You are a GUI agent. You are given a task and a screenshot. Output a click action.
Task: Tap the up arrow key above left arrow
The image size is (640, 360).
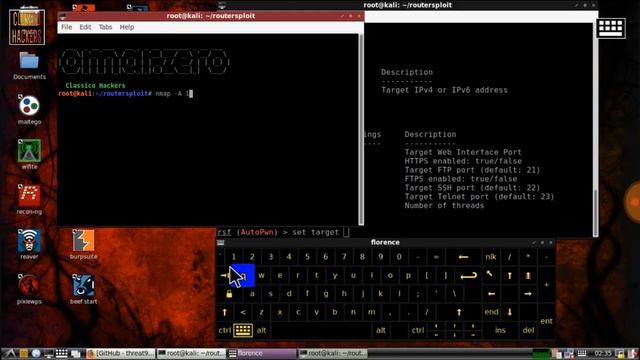click(510, 276)
